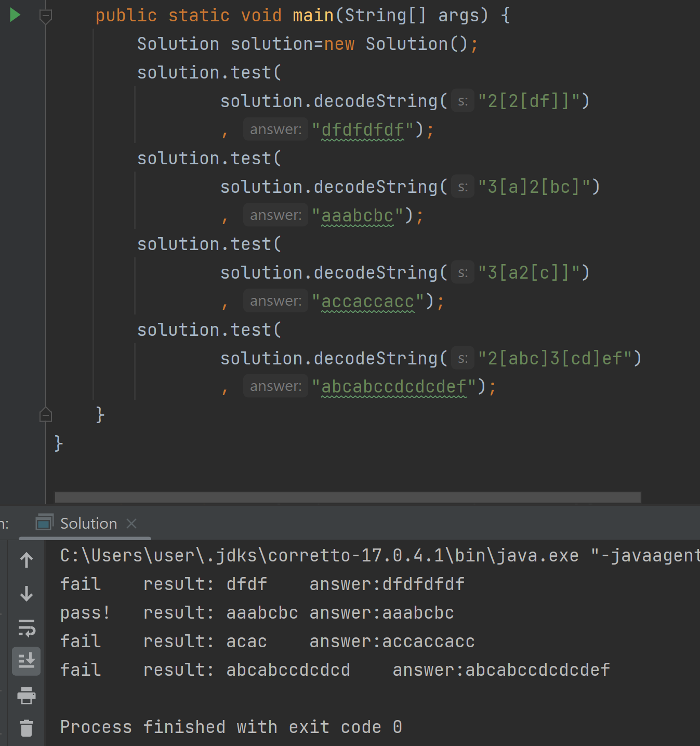Click the main method name in its declaration

(x=313, y=15)
